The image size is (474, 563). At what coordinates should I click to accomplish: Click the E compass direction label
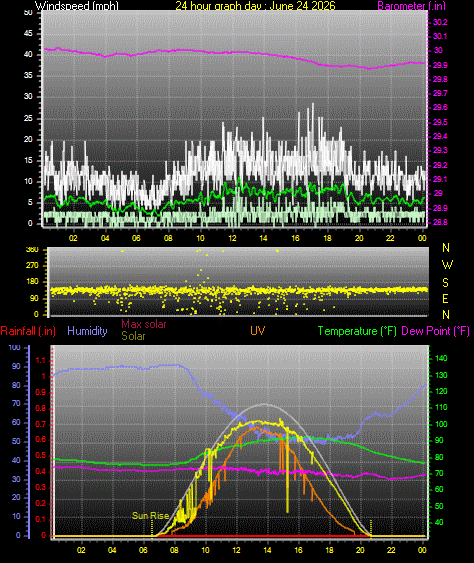point(445,298)
